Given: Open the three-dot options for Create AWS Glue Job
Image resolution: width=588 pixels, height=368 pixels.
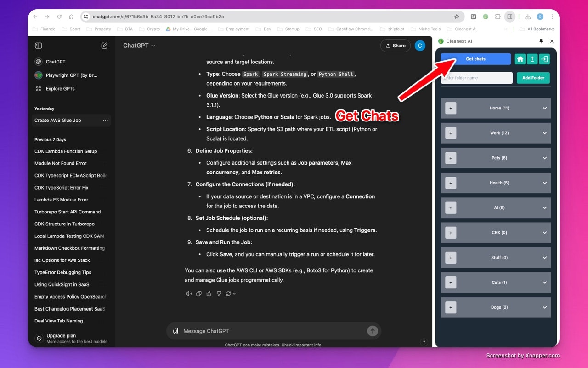Looking at the screenshot, I should click(105, 121).
